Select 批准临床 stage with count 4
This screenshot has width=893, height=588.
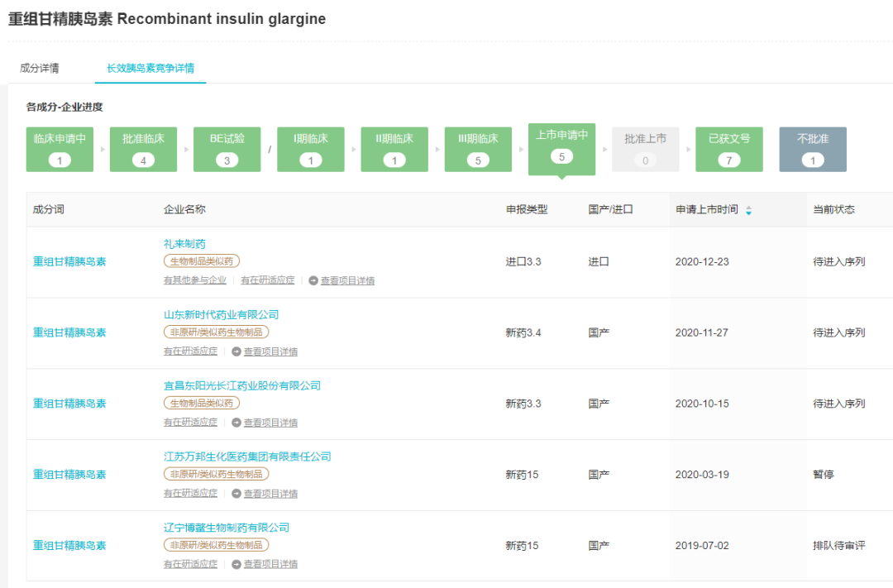[x=143, y=149]
